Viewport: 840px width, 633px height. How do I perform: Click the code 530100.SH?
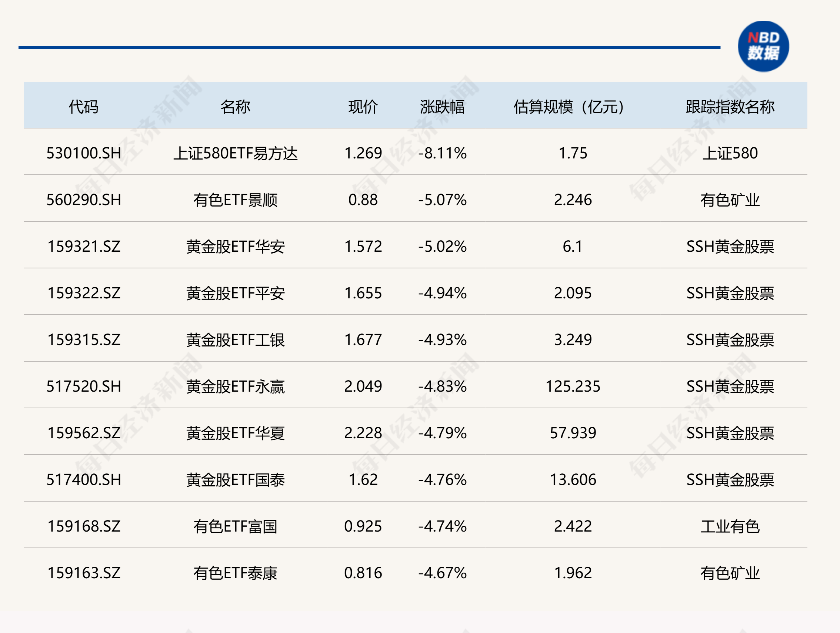coord(84,153)
